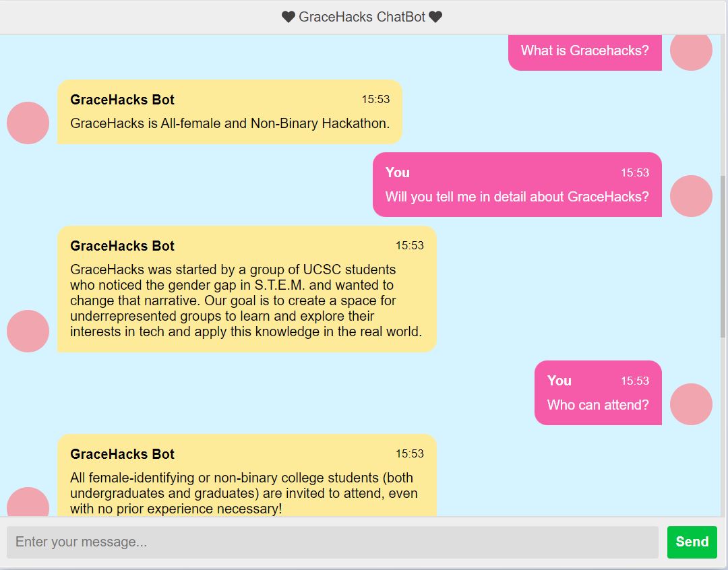Click 'You' label in the 'tell me in detail' message

pos(398,172)
